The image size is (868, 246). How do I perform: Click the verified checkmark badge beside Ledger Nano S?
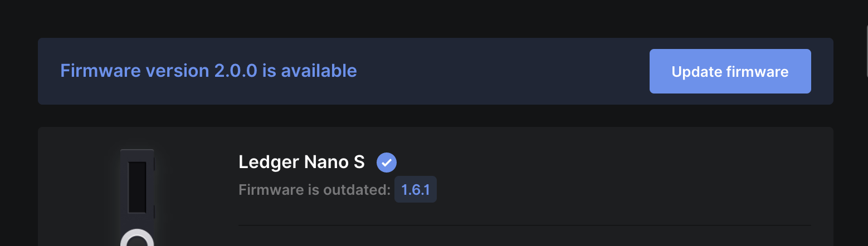[x=386, y=163]
